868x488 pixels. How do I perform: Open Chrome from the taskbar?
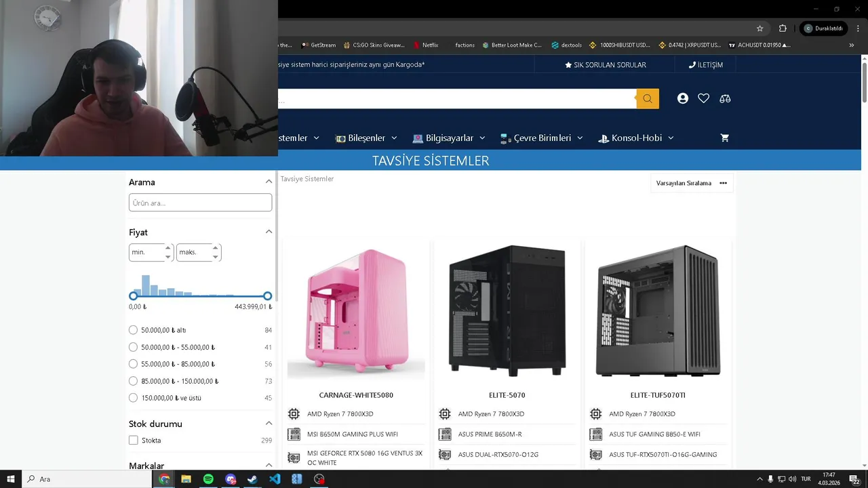click(x=164, y=479)
